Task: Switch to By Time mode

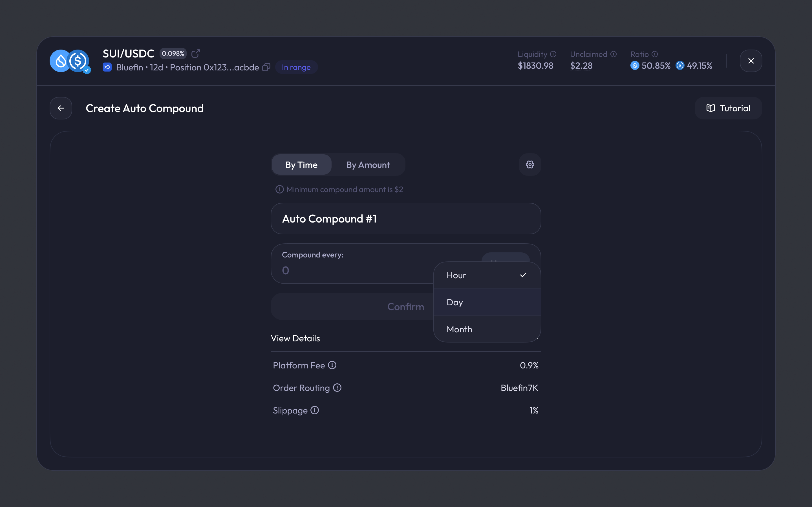Action: 301,165
